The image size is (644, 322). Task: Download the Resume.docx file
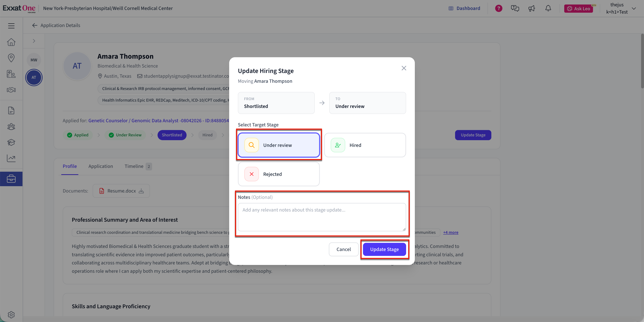coord(141,191)
